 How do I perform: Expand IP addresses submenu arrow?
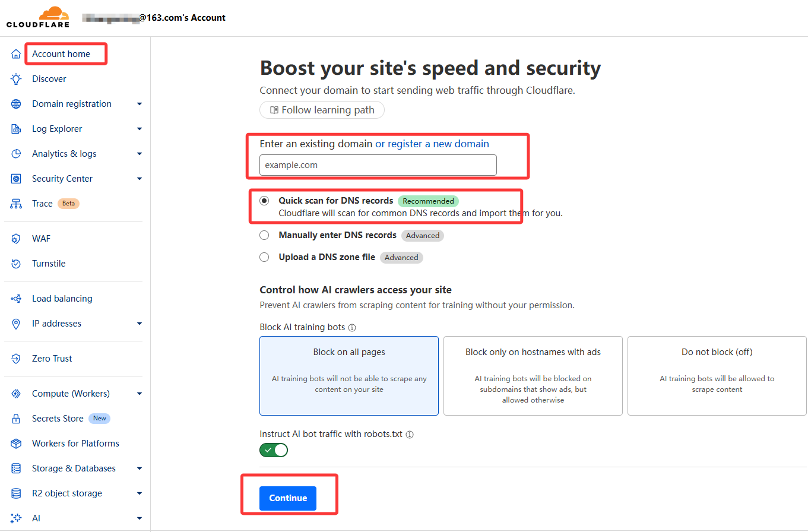140,324
